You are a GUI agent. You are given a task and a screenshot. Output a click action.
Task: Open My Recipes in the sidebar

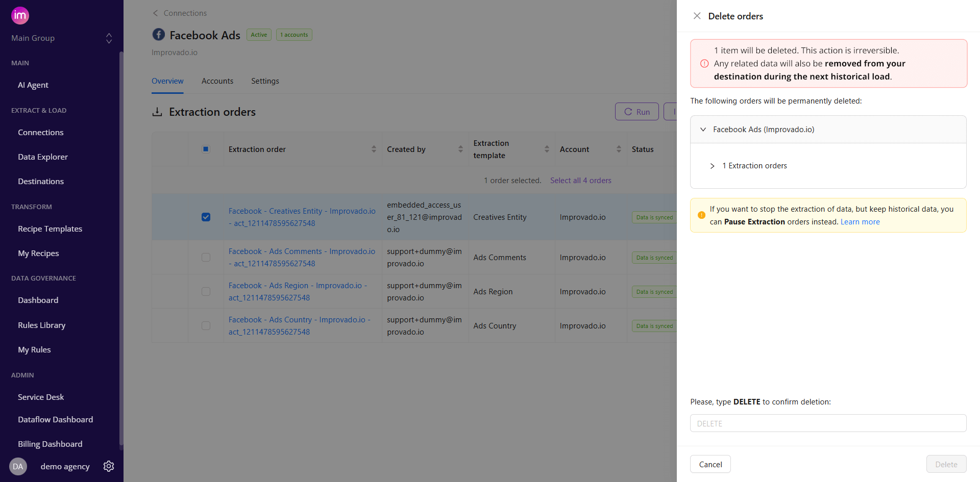[38, 253]
